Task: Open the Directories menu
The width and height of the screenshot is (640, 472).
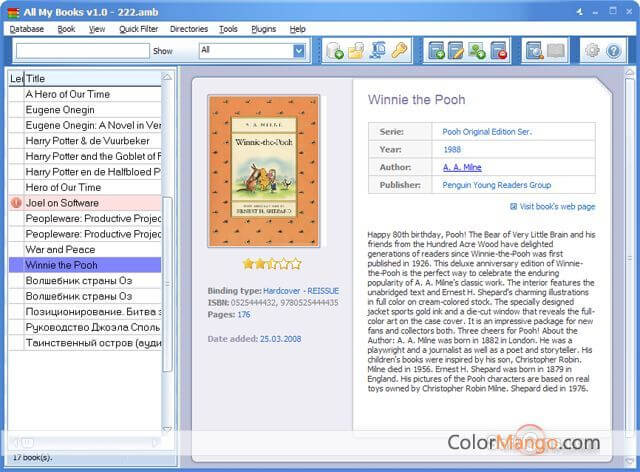Action: coord(189,29)
